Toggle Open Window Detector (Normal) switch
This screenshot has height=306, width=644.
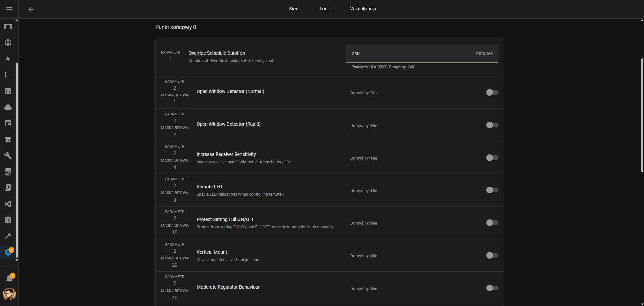coord(492,92)
